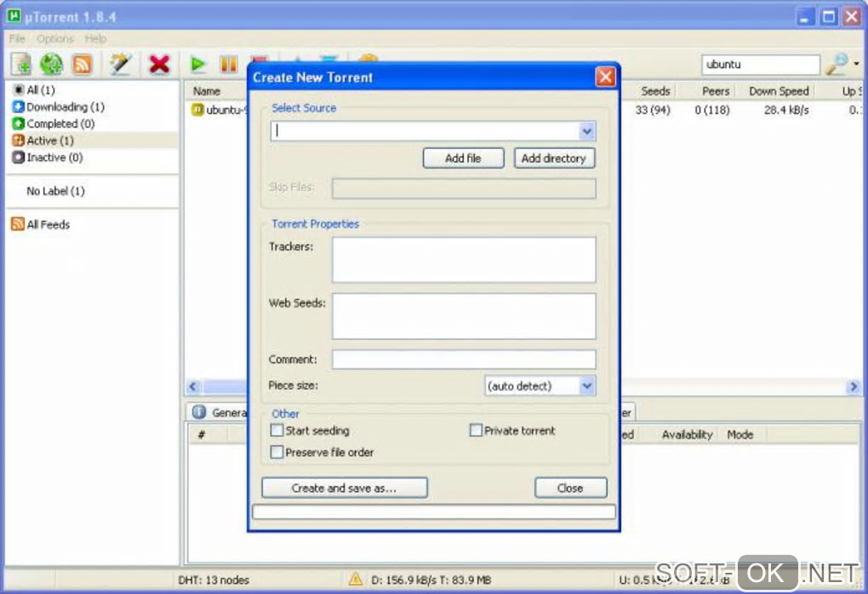Open the Options menu
The width and height of the screenshot is (868, 594).
(x=55, y=39)
